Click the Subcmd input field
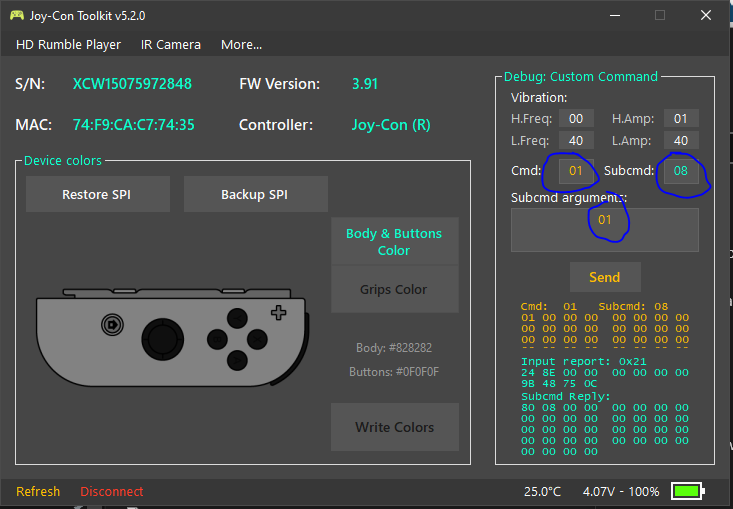 [681, 171]
